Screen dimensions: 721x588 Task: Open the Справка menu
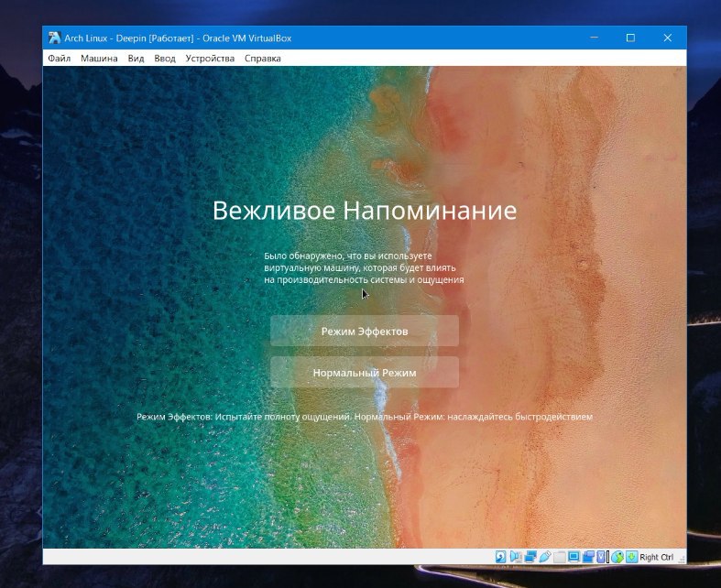tap(263, 59)
